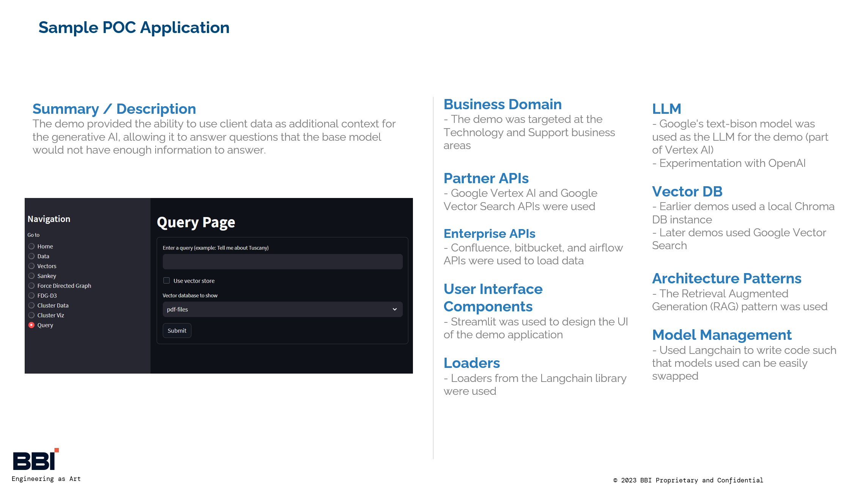This screenshot has width=868, height=487.
Task: Select the Data navigation option
Action: pyautogui.click(x=32, y=256)
